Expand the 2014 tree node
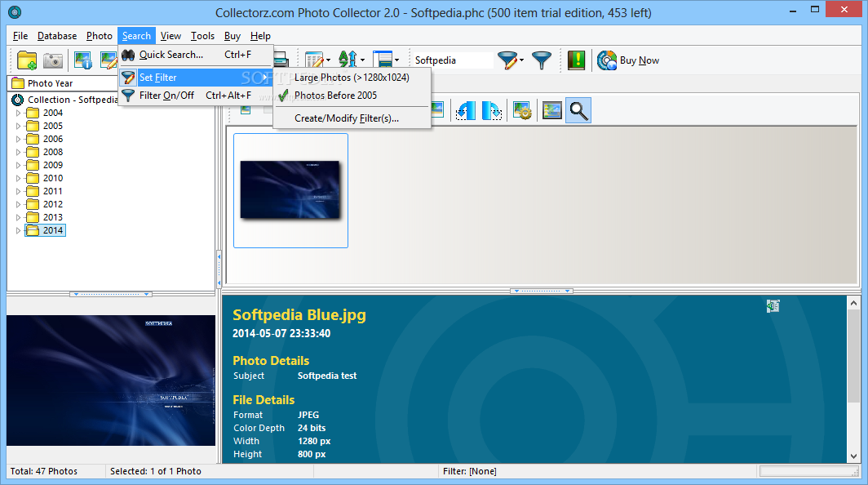Image resolution: width=868 pixels, height=485 pixels. [x=18, y=230]
